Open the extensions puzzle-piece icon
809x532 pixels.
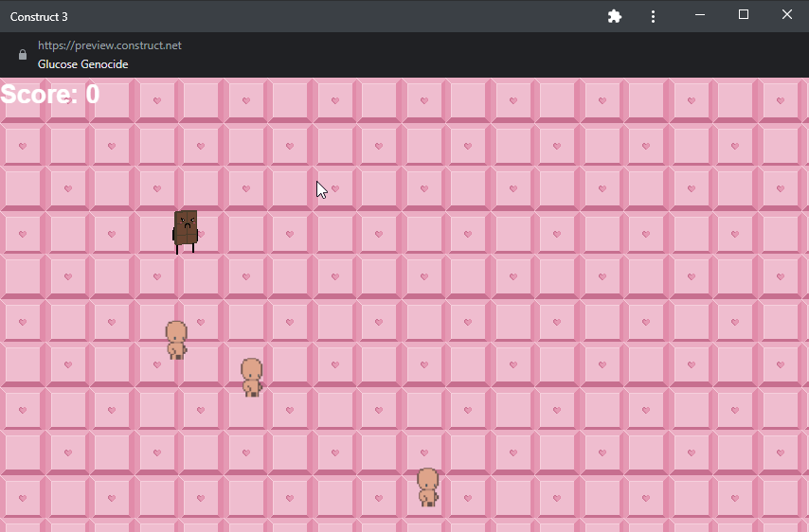(x=615, y=16)
